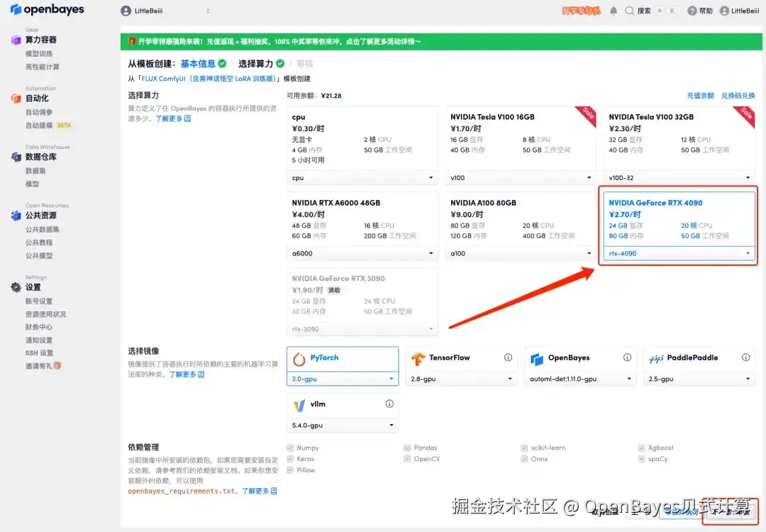This screenshot has width=766, height=532.
Task: Toggle the Onnx checkbox
Action: [524, 459]
